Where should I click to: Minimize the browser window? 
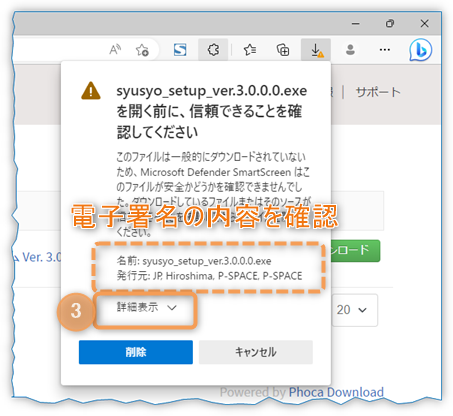356,24
